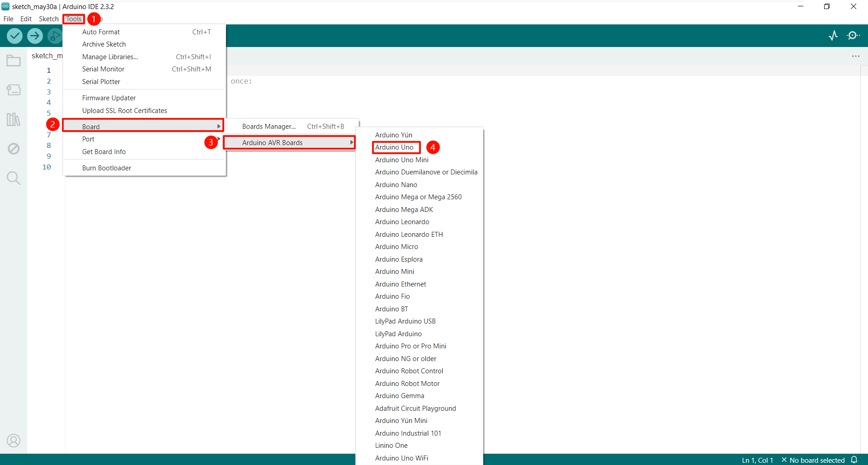This screenshot has width=868, height=465.
Task: Click the Arduino app icon in title bar
Action: click(x=5, y=6)
